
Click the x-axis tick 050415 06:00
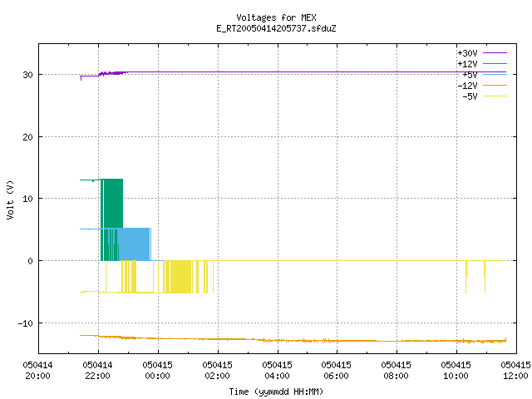336,371
